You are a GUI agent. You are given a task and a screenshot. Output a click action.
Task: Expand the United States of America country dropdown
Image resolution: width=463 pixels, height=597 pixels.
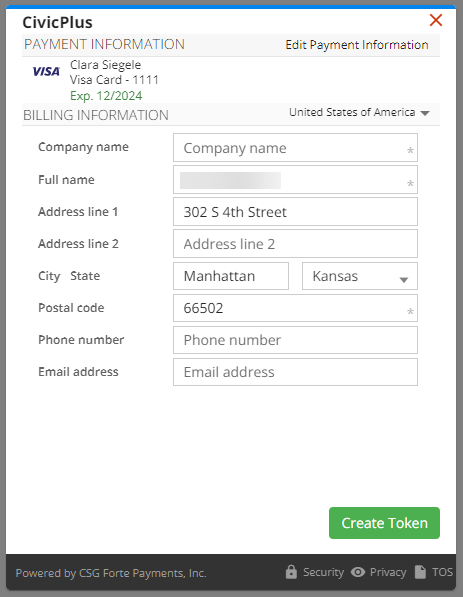click(x=359, y=112)
